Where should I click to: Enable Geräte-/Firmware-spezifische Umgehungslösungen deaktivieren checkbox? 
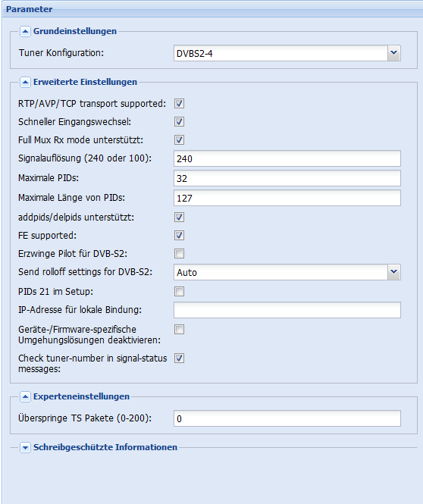click(180, 330)
